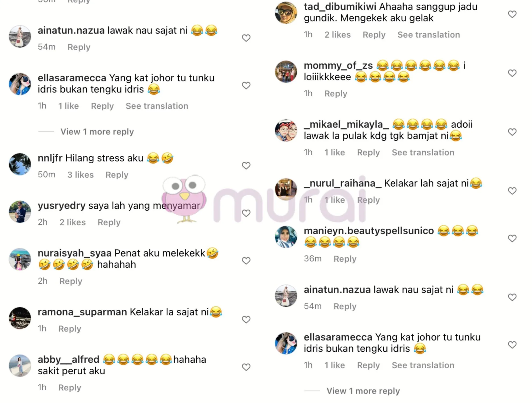View '3 likes' on nnljfr's comment
Image resolution: width=532 pixels, height=403 pixels.
(80, 175)
